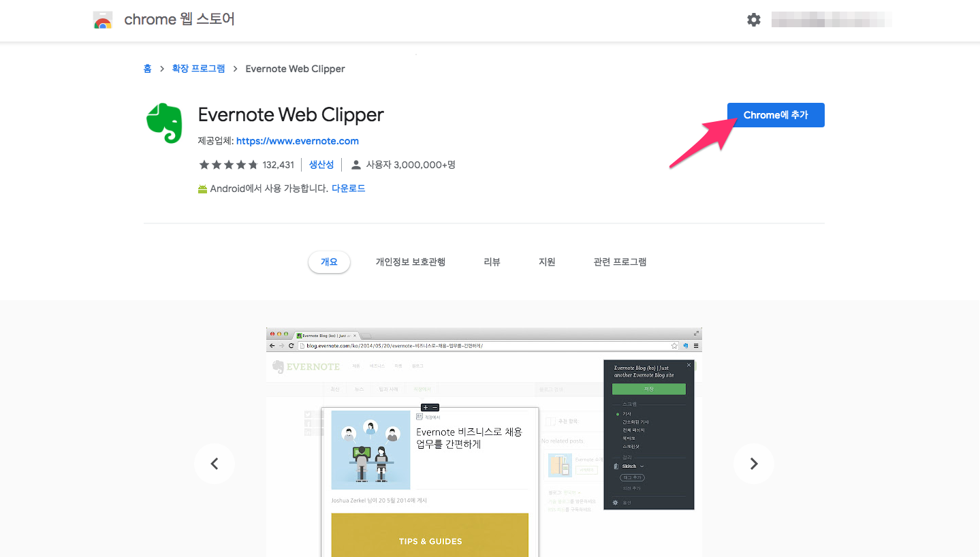The height and width of the screenshot is (557, 980).
Task: Click the Evernote Web Clipper title
Action: (x=291, y=114)
